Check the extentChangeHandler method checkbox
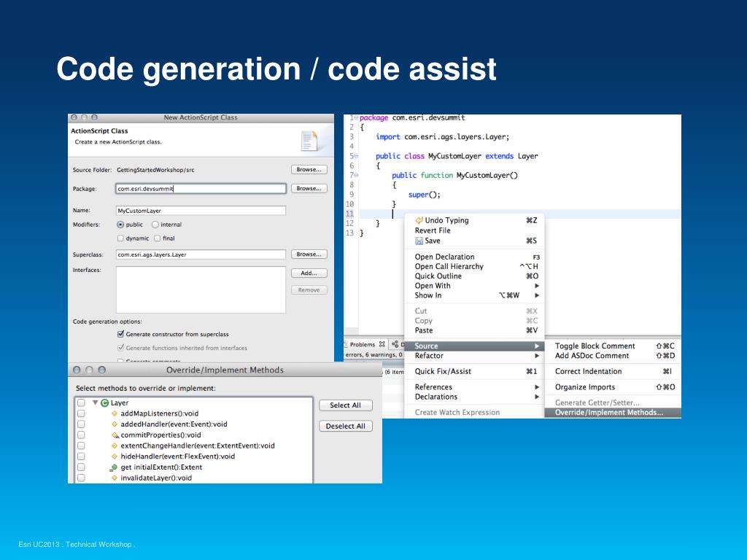 [x=81, y=446]
